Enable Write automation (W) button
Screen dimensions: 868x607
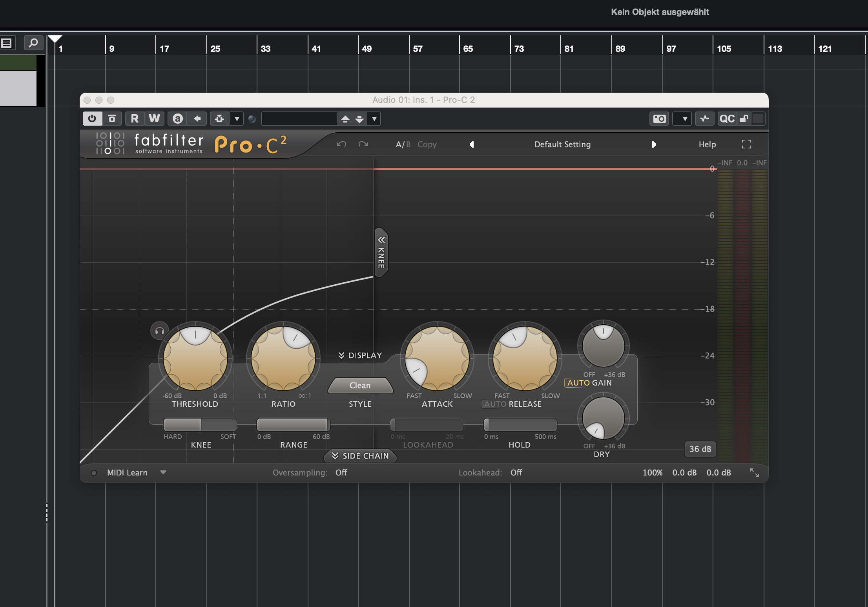pyautogui.click(x=154, y=119)
